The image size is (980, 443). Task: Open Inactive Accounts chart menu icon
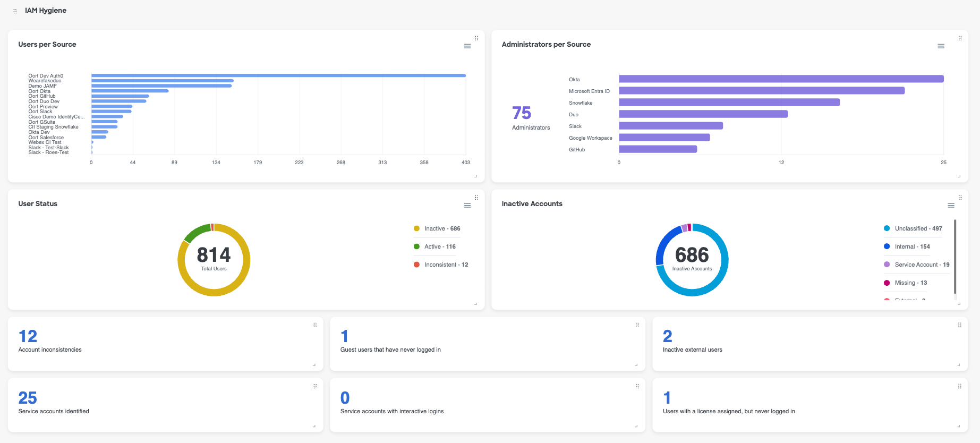951,206
